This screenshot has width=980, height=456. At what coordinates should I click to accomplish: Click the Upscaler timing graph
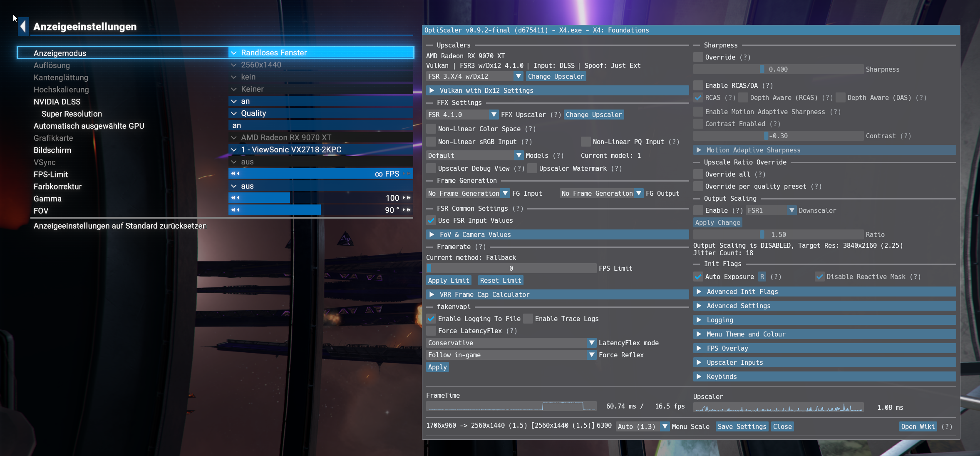pyautogui.click(x=778, y=407)
